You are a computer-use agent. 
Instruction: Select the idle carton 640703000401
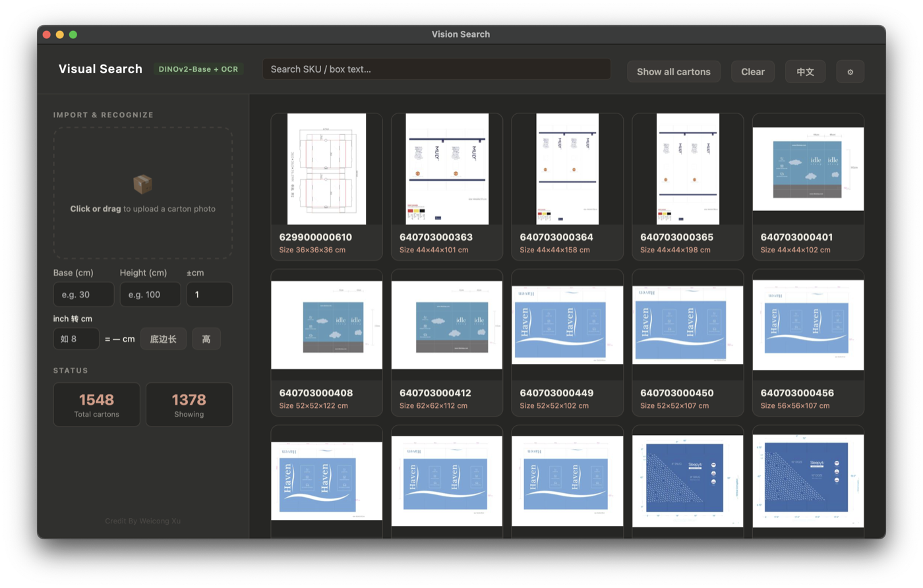[808, 187]
